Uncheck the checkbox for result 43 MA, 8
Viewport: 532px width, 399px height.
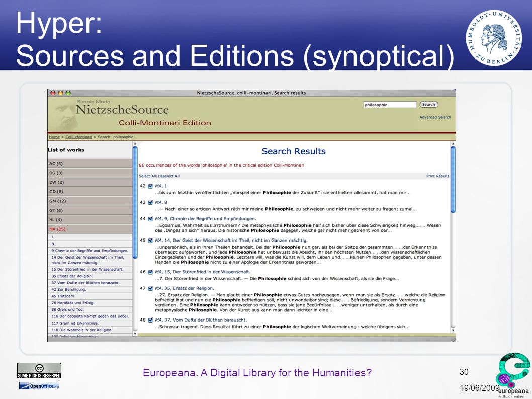coord(150,202)
